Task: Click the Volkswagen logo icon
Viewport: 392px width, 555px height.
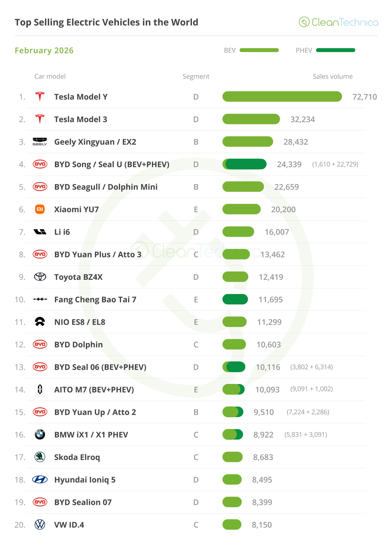Action: point(40,525)
